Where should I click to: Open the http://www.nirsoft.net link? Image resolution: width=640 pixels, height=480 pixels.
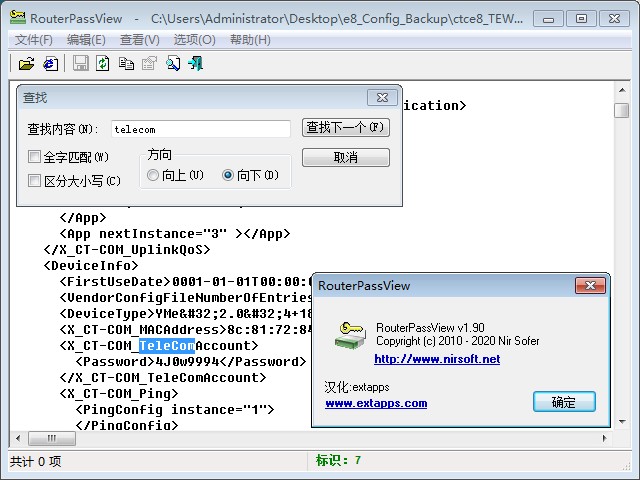coord(437,359)
